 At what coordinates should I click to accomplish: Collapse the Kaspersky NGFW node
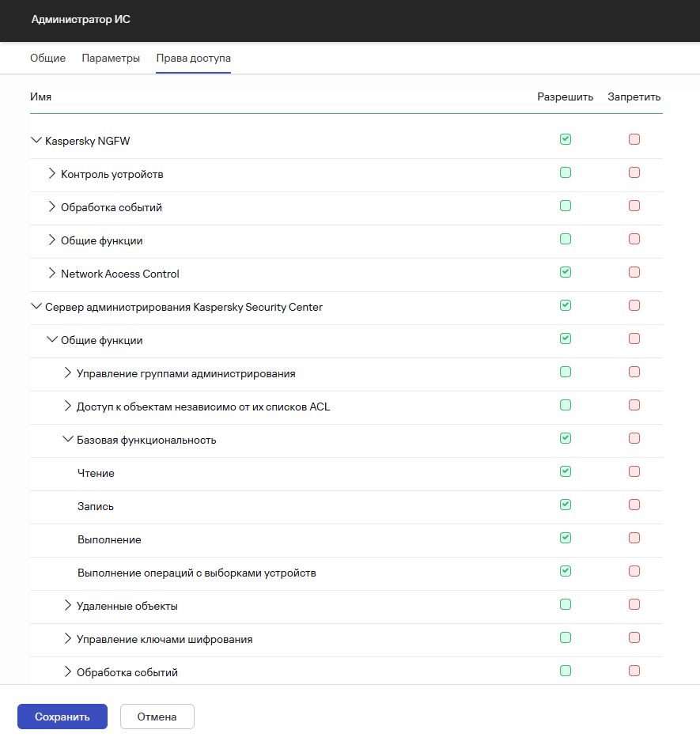[36, 140]
